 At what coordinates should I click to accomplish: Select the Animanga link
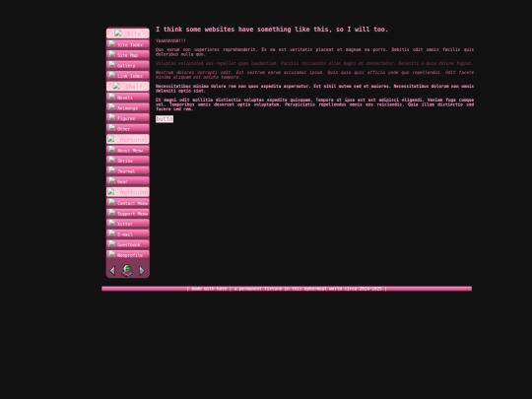128,107
